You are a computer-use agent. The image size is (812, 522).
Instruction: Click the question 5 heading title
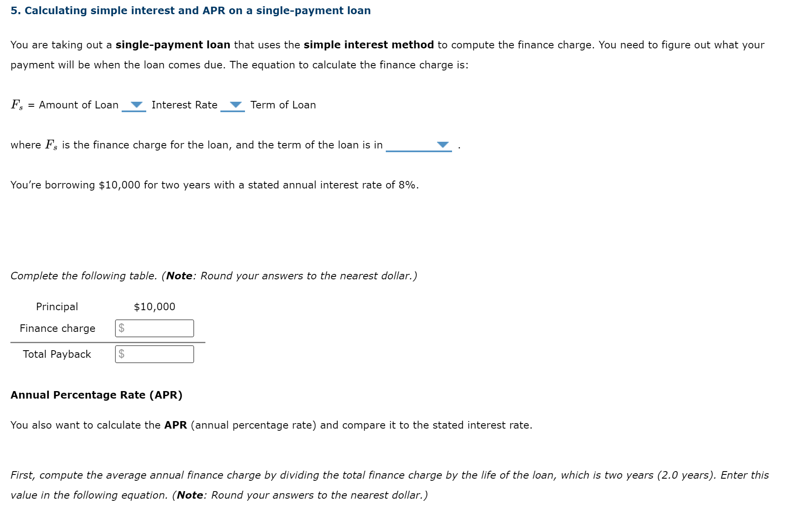pyautogui.click(x=190, y=10)
